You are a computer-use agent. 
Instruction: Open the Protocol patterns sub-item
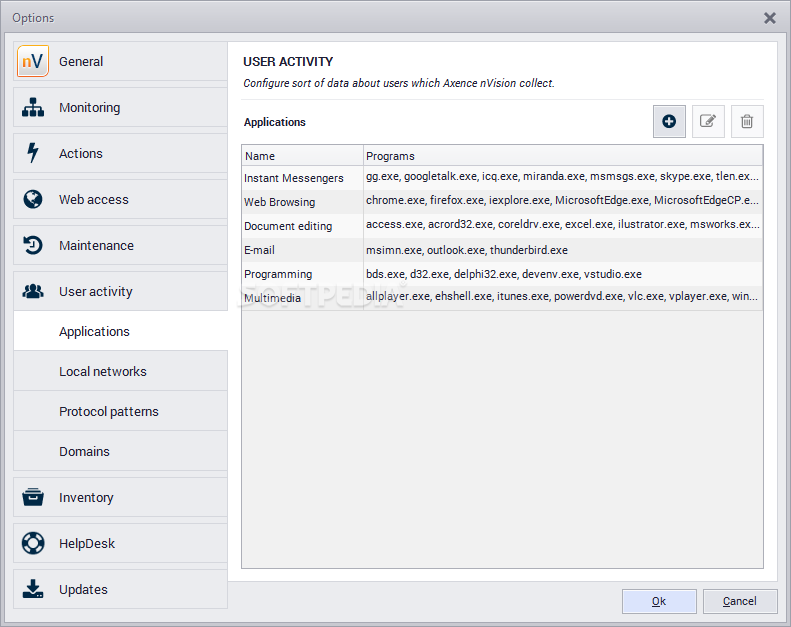120,411
